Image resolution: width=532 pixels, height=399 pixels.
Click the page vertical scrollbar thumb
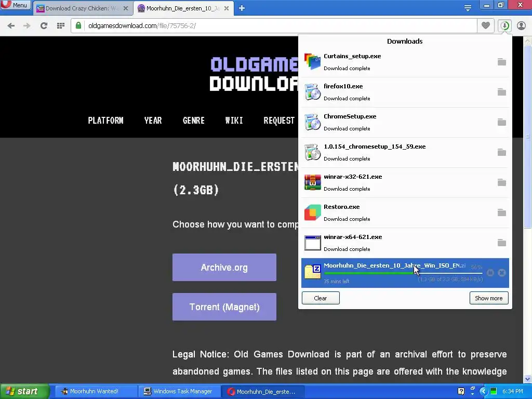click(x=528, y=137)
